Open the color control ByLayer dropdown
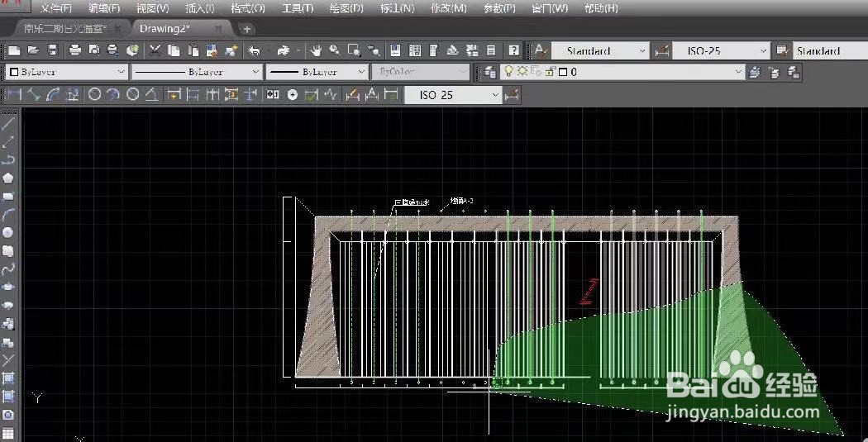Image resolution: width=868 pixels, height=442 pixels. 66,73
